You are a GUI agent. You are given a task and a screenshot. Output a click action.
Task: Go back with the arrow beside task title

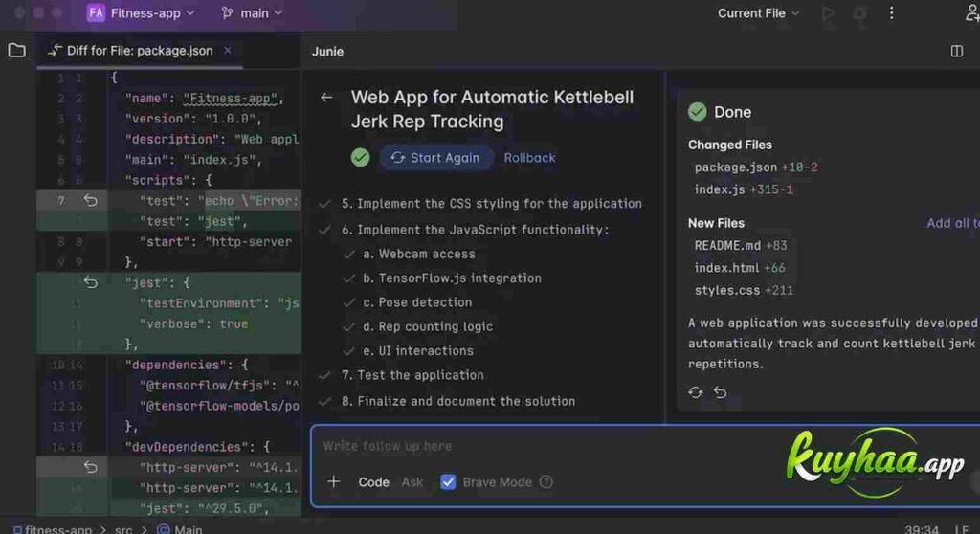tap(326, 98)
